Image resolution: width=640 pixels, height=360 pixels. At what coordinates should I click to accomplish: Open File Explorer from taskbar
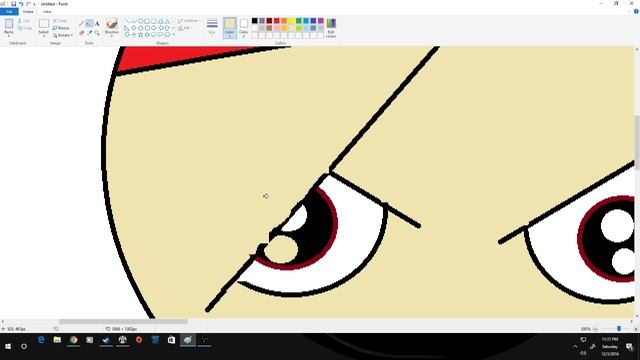[57, 340]
